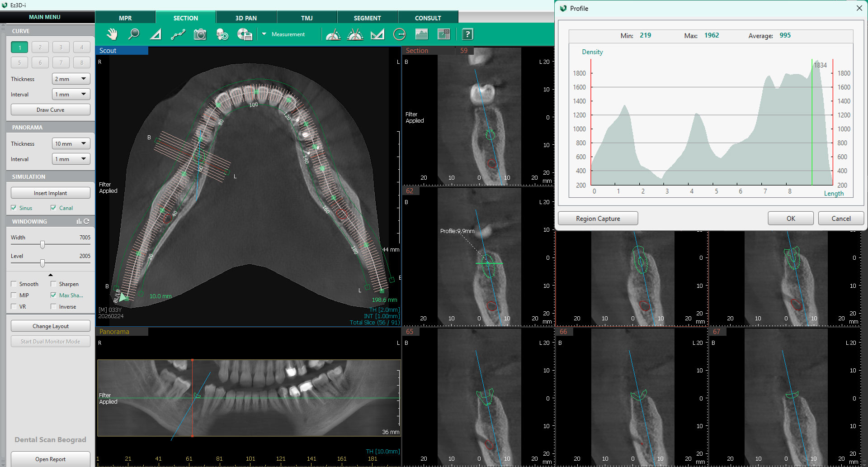
Task: Select curve number 8
Action: pyautogui.click(x=82, y=62)
